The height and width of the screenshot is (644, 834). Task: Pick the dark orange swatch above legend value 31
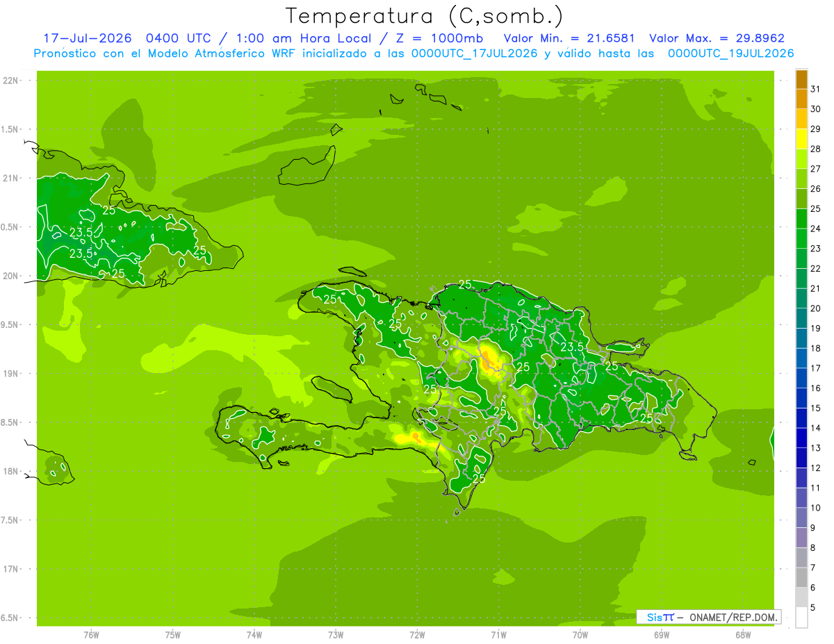[801, 79]
